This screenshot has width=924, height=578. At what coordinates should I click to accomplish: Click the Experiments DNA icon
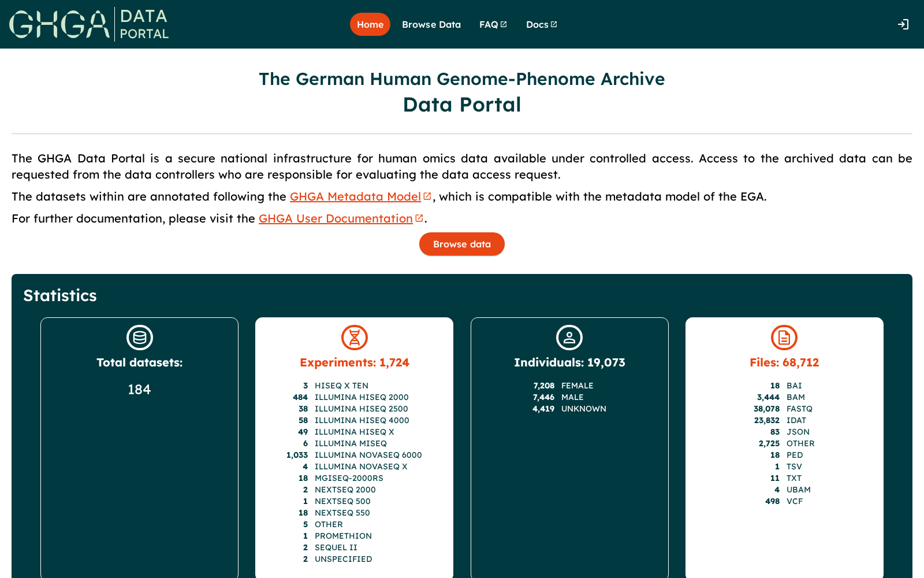click(x=355, y=338)
